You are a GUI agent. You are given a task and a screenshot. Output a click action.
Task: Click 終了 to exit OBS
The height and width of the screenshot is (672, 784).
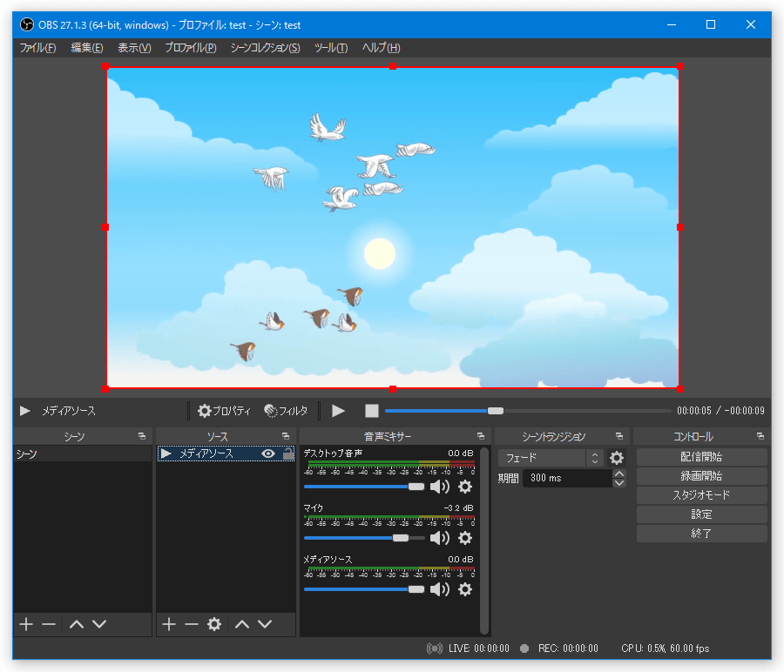click(x=701, y=534)
